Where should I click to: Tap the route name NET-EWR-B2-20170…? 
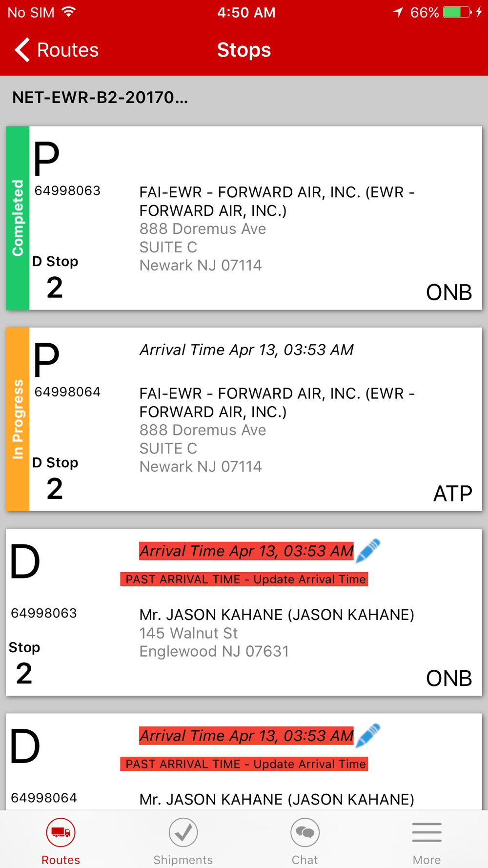point(100,98)
